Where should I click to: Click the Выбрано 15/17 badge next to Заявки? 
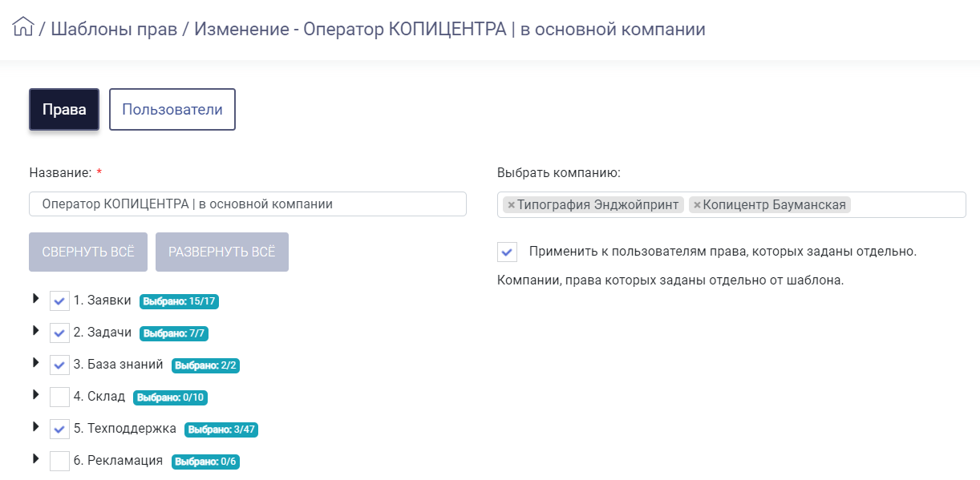click(180, 302)
